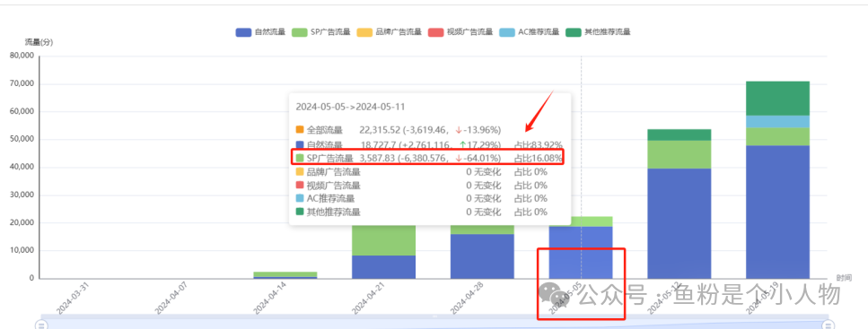This screenshot has height=329, width=868.
Task: Click the blue segment of the 2024-04-28 bar
Action: point(482,256)
